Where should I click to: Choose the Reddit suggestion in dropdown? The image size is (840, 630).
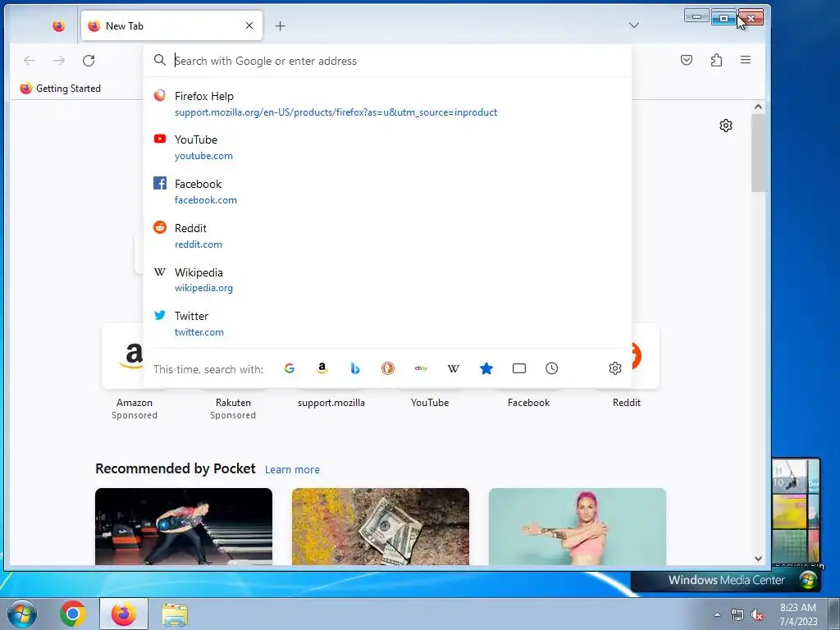pos(387,235)
